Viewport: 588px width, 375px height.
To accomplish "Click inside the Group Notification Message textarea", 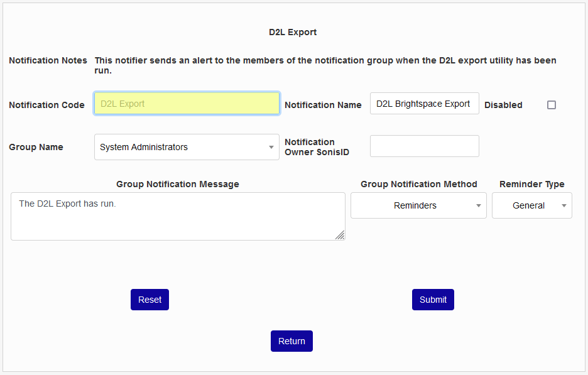I will coord(178,216).
